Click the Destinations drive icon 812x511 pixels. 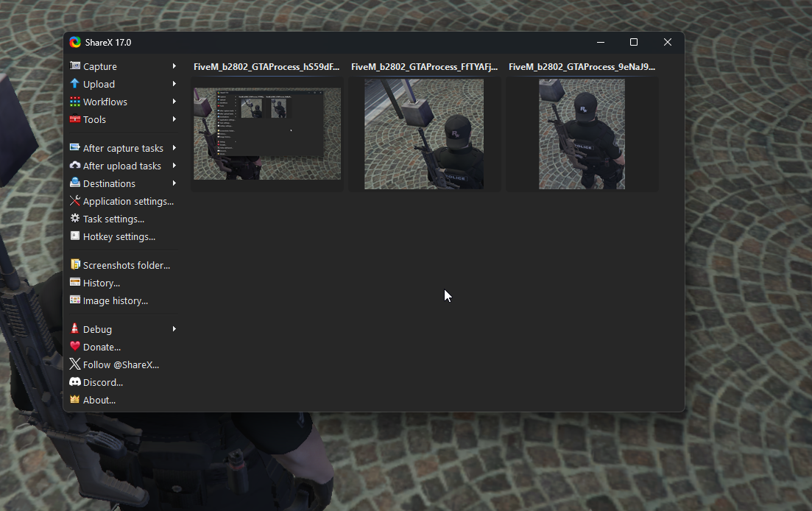75,183
